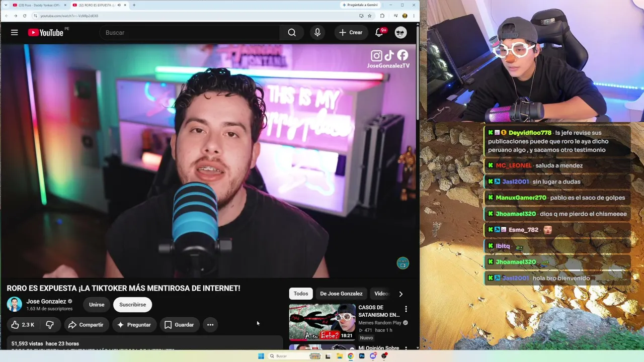
Task: Click chat message 'sin lugar a dudas'
Action: [x=556, y=182]
